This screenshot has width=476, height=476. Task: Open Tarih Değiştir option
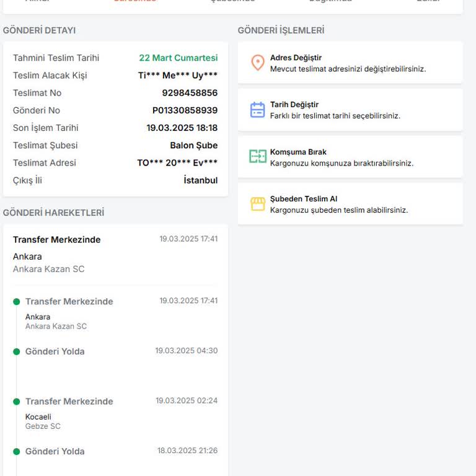[x=350, y=110]
